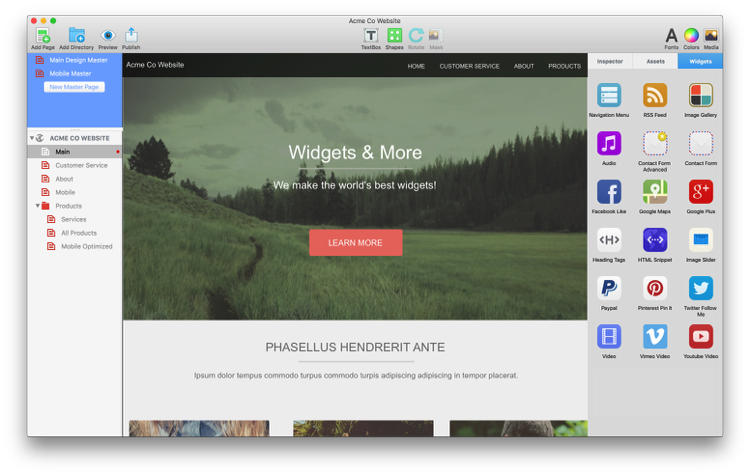Choose the Navigation Menu widget
Viewport: 750px width, 475px height.
point(609,96)
